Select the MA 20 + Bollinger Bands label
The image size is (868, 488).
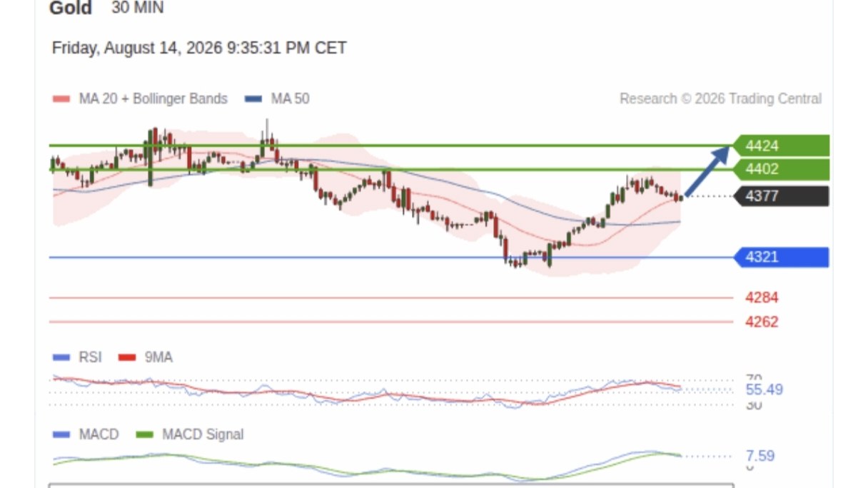153,99
